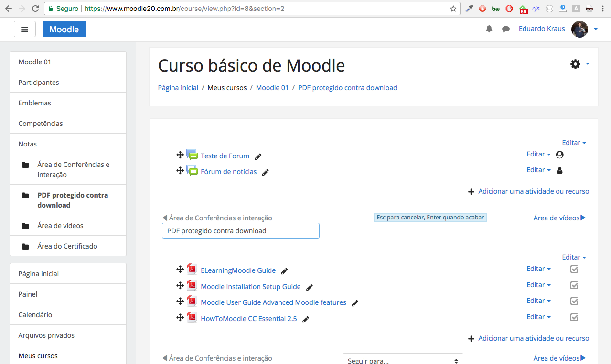Click move handle for HowToMoodle CC Essential 2.5
This screenshot has width=611, height=364.
[180, 317]
